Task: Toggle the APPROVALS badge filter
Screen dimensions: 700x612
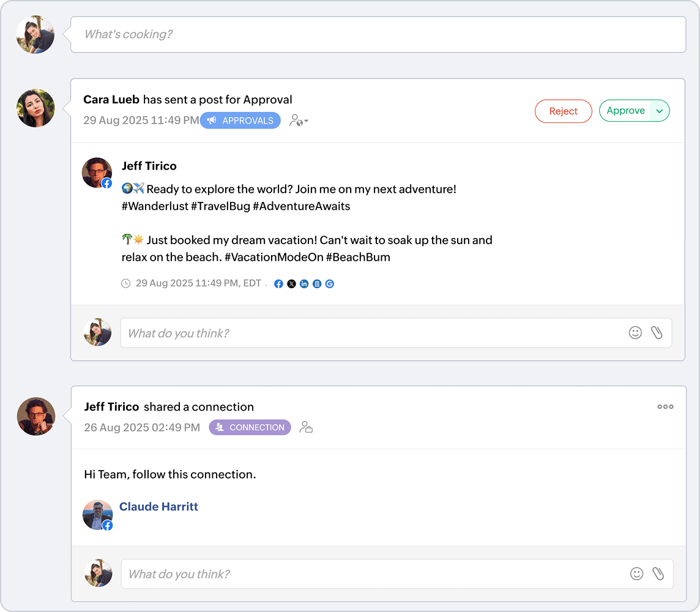Action: 240,121
